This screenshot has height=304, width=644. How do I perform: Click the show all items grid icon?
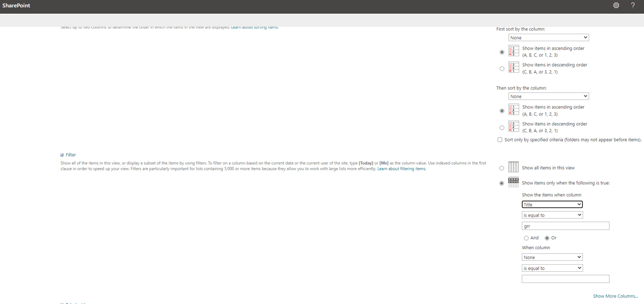513,167
